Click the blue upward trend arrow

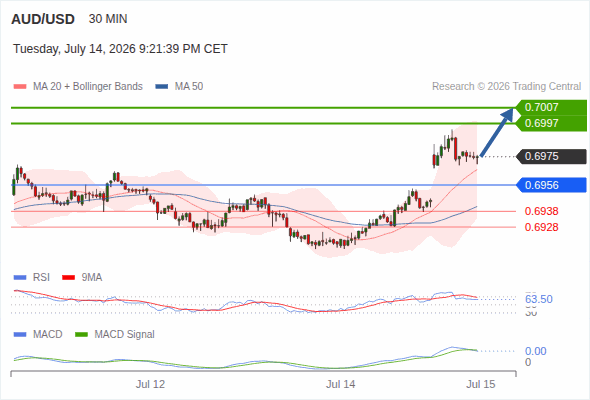click(x=497, y=132)
